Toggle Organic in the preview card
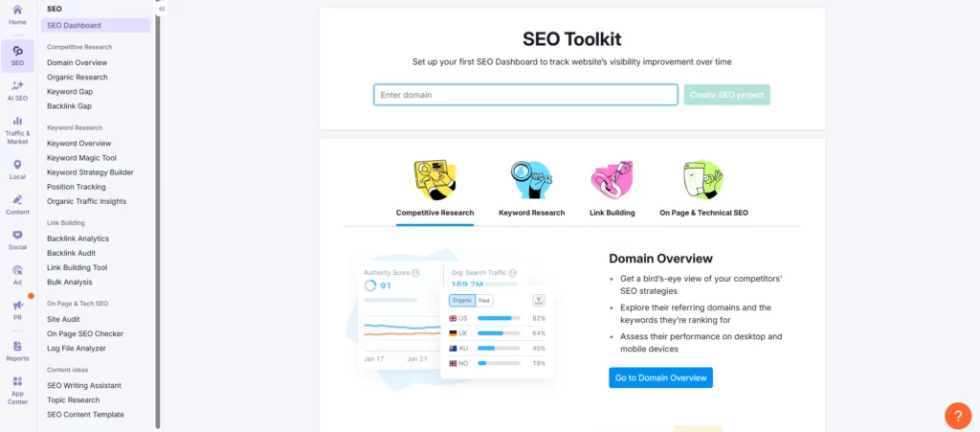Screen dimensions: 980x432 pos(462,301)
